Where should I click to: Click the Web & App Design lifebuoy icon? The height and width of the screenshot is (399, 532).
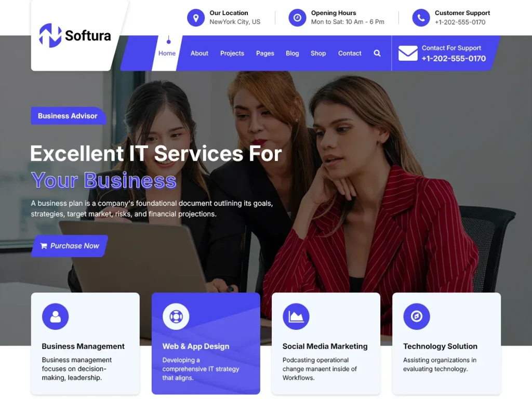[176, 316]
